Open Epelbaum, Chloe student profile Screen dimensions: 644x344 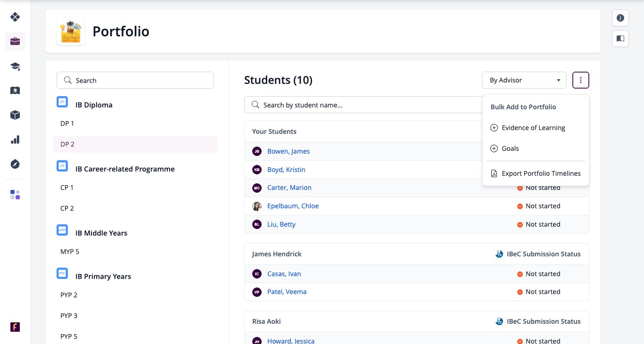[x=293, y=206]
